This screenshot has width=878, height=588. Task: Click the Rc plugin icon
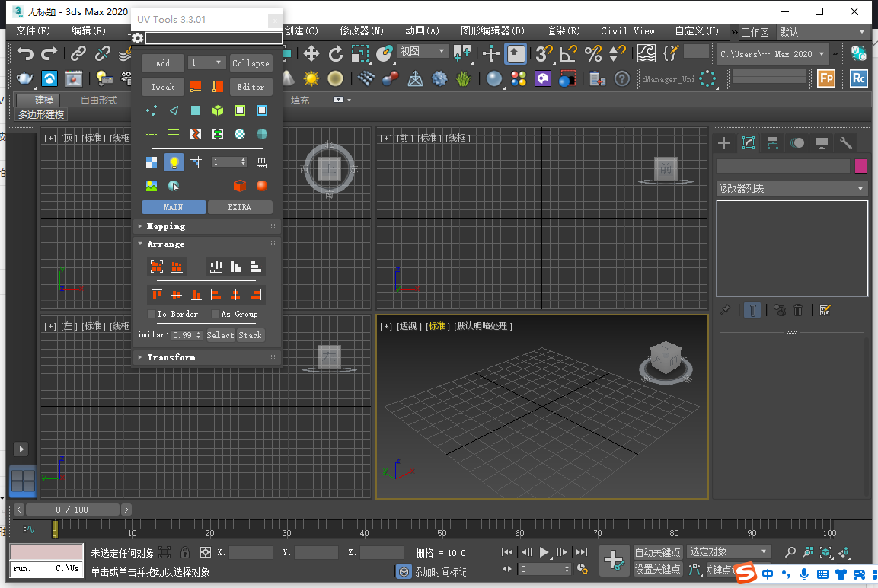(x=858, y=78)
